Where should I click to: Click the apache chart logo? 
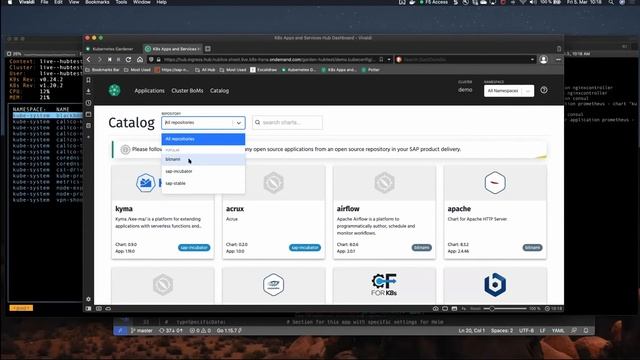495,182
